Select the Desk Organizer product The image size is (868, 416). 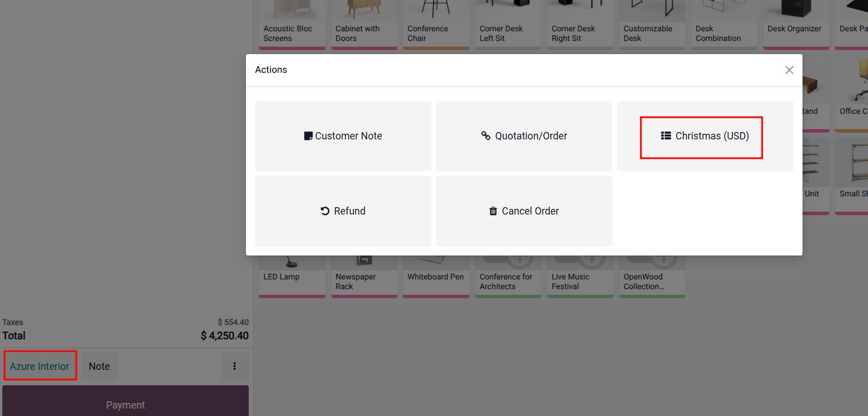tap(796, 26)
